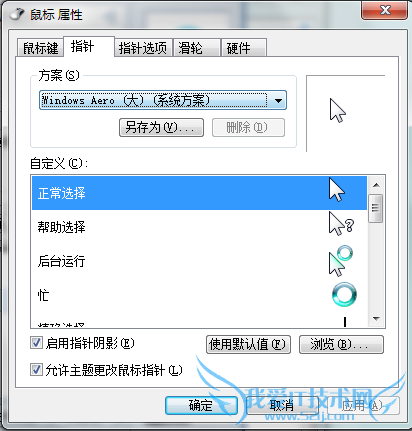Select the 忙 busy ring cursor icon
Screen dimensions: 412x431
point(344,295)
